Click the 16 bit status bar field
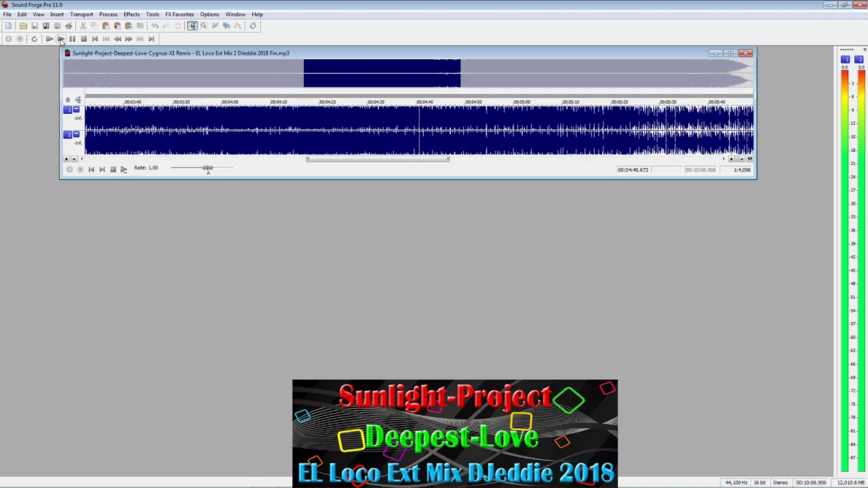 pyautogui.click(x=759, y=483)
